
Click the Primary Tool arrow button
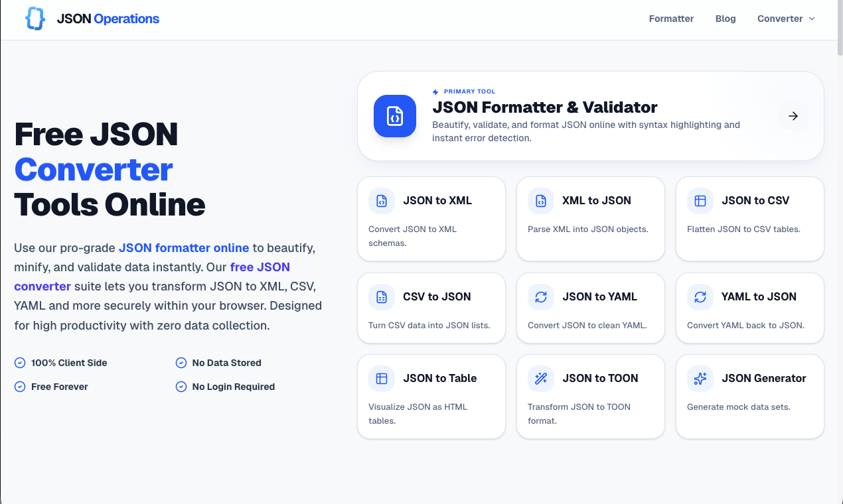pos(793,115)
